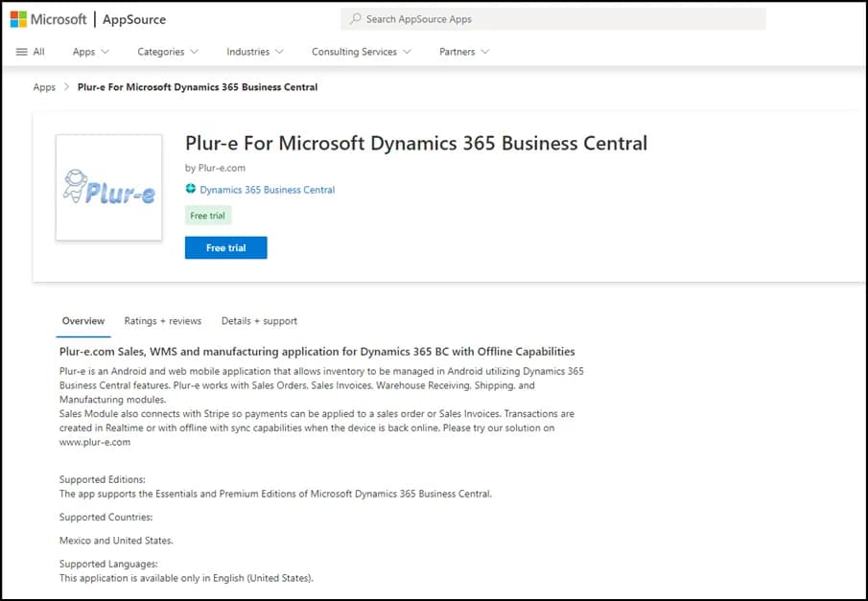
Task: Click the bold breadcrumb Plur-e page title
Action: (x=198, y=87)
